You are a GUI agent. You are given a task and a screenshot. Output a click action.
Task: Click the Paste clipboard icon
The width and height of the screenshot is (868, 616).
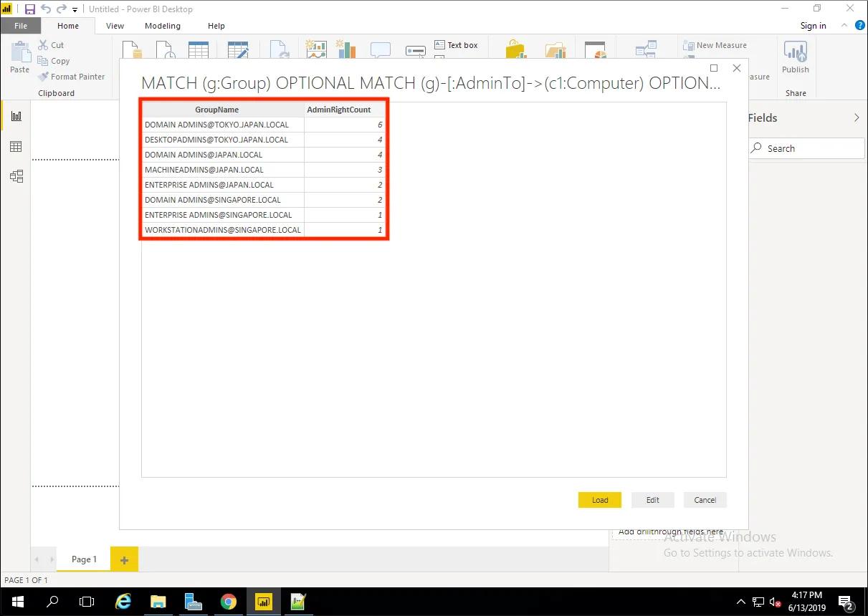pos(20,57)
